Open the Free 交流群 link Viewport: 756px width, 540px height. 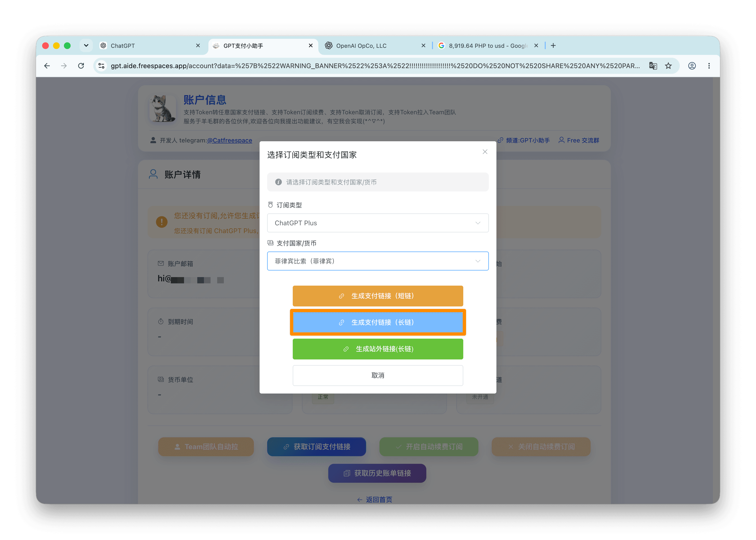coord(579,140)
